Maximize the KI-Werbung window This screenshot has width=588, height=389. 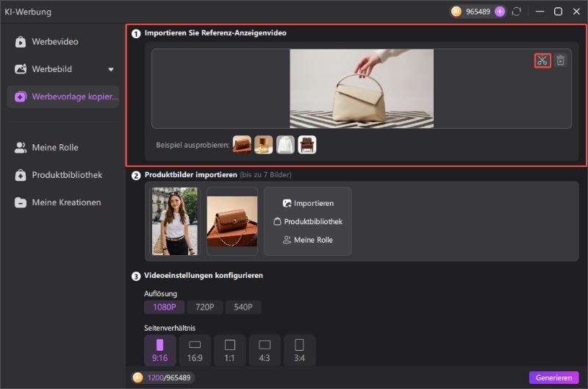click(x=558, y=12)
